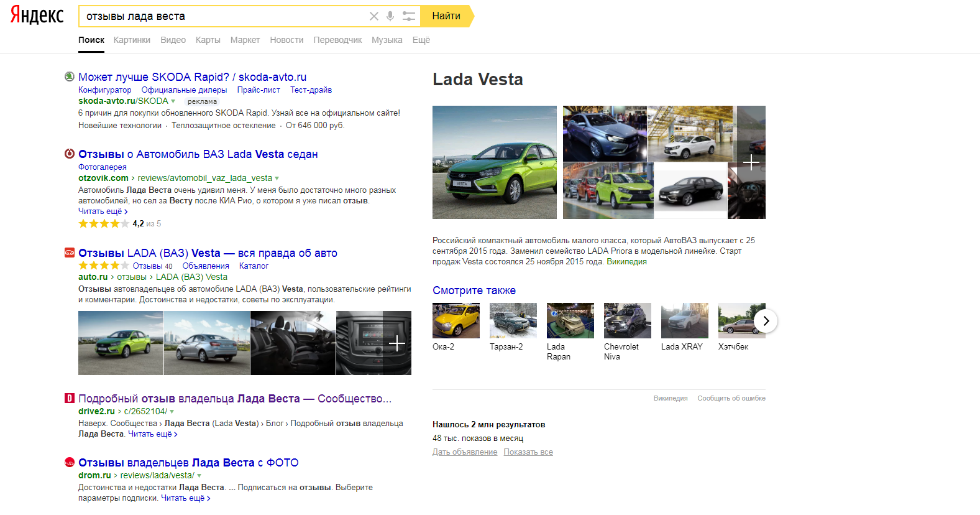The height and width of the screenshot is (515, 980).
Task: Open the SKODA Rapid ad result title
Action: click(192, 77)
